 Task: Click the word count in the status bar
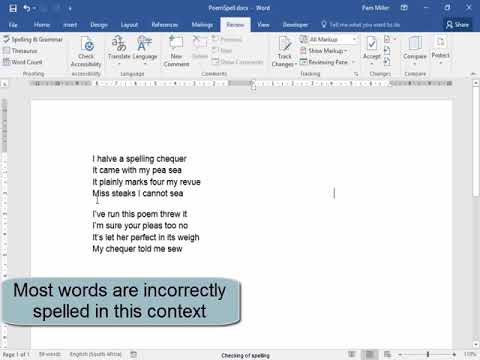pos(50,354)
